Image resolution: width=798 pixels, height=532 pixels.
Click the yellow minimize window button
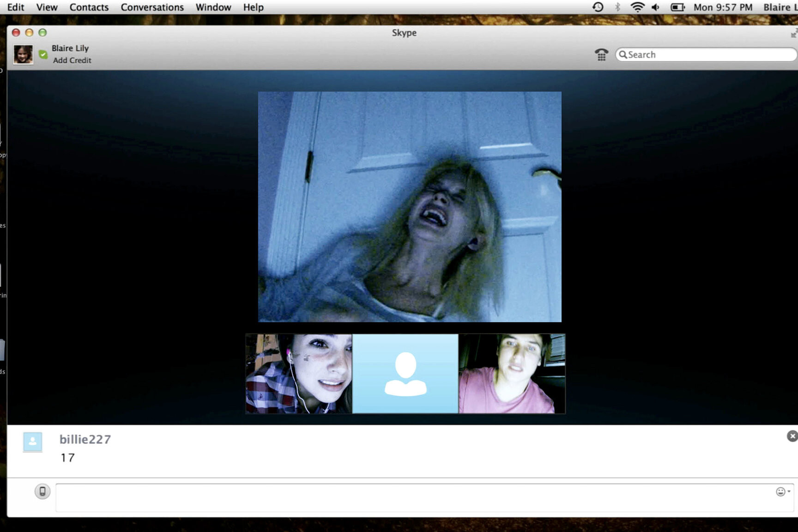click(29, 32)
